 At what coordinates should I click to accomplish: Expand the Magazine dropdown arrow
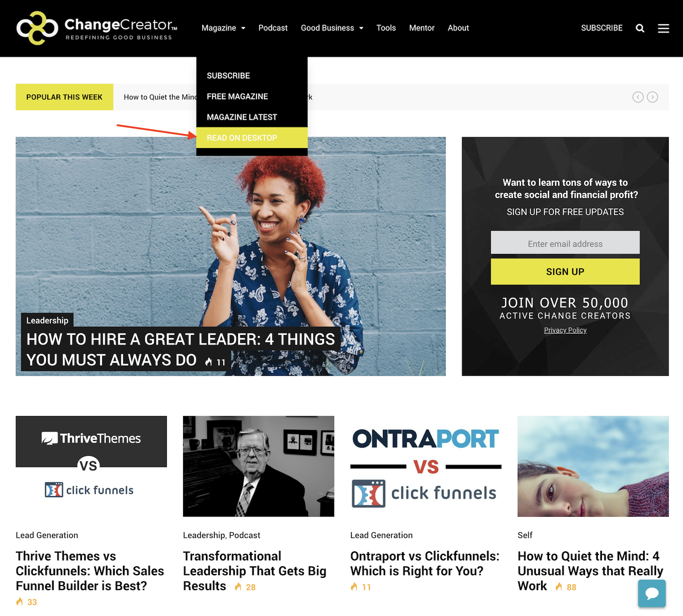point(243,28)
